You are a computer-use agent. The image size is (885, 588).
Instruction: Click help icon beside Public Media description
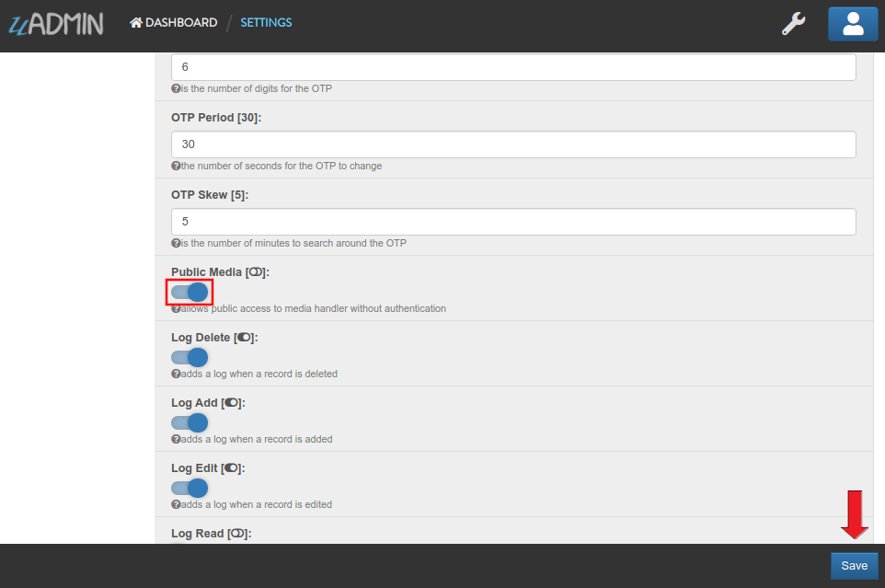(176, 308)
